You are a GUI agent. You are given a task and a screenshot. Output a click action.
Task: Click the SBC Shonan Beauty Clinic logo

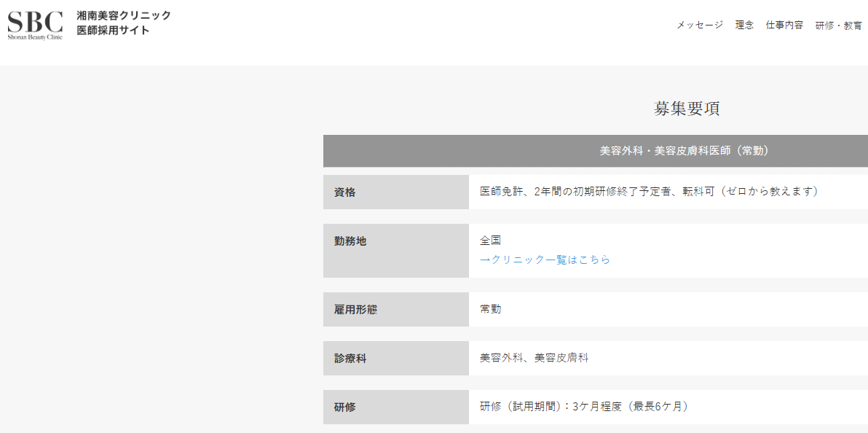pyautogui.click(x=35, y=24)
